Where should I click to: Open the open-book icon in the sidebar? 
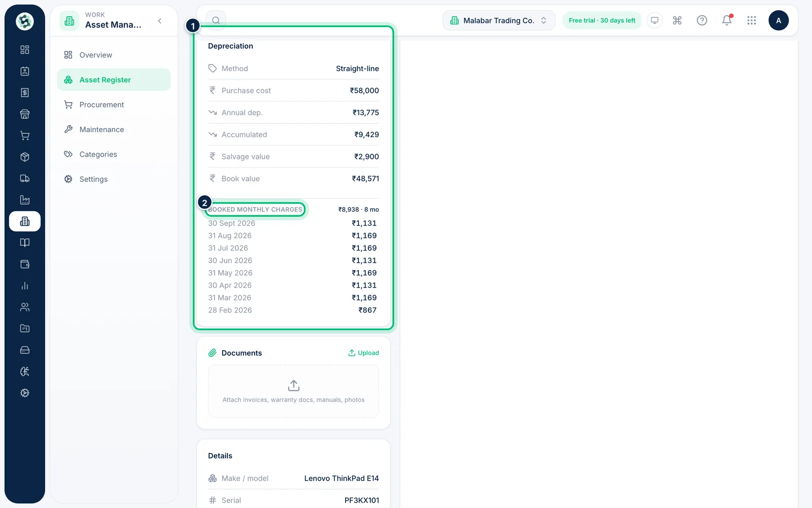point(24,243)
